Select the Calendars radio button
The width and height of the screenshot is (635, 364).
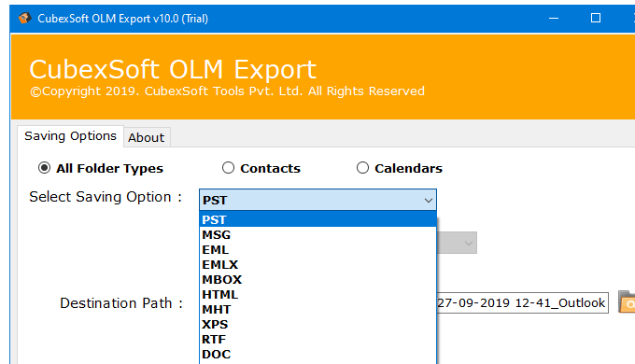362,168
